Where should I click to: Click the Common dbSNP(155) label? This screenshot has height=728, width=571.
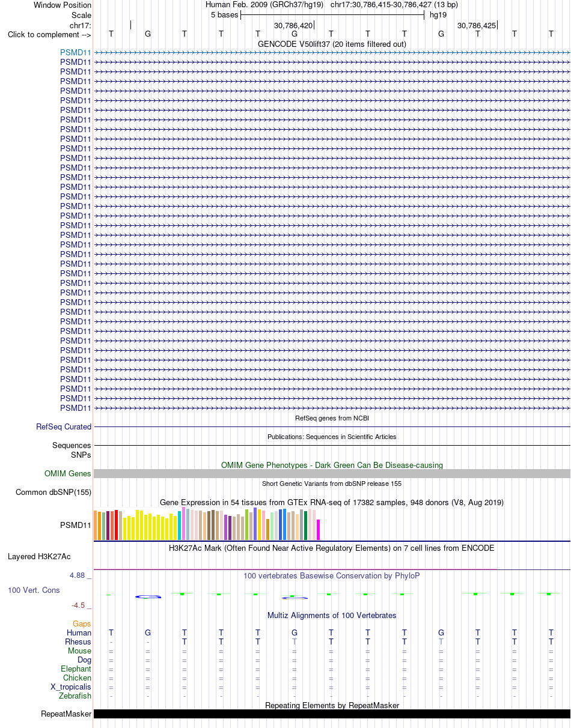coord(53,493)
